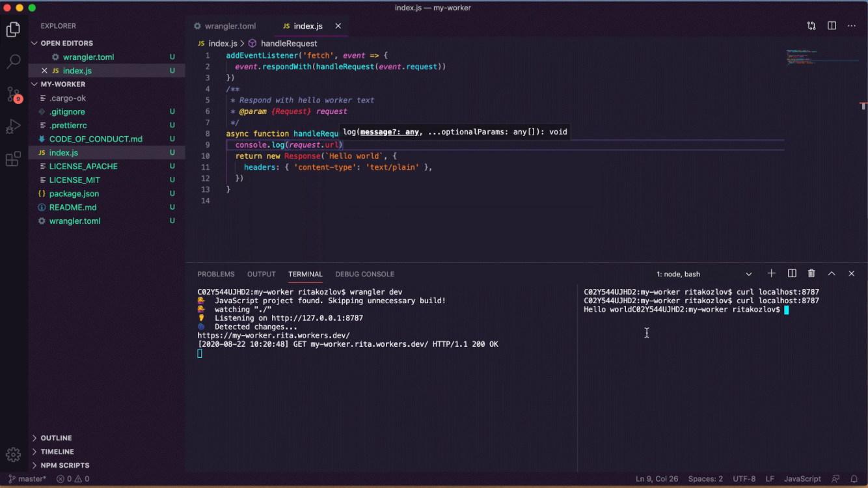868x488 pixels.
Task: Add a new terminal with plus icon
Action: point(772,274)
